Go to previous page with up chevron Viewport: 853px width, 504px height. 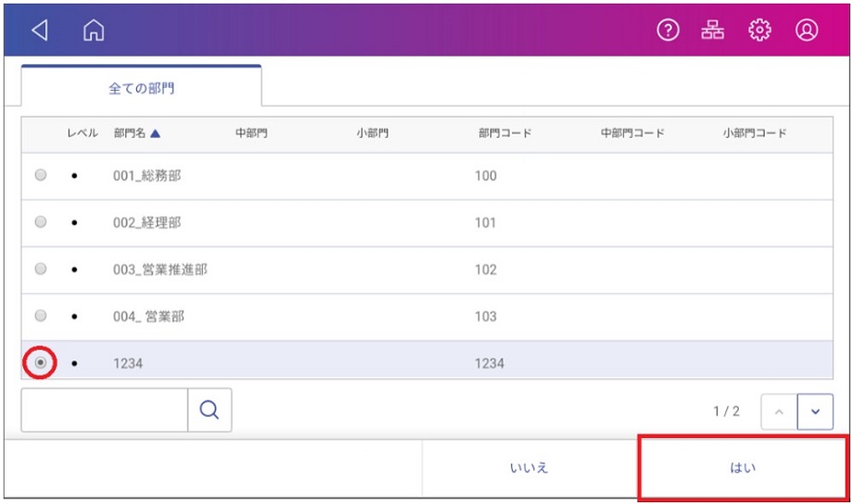(779, 411)
